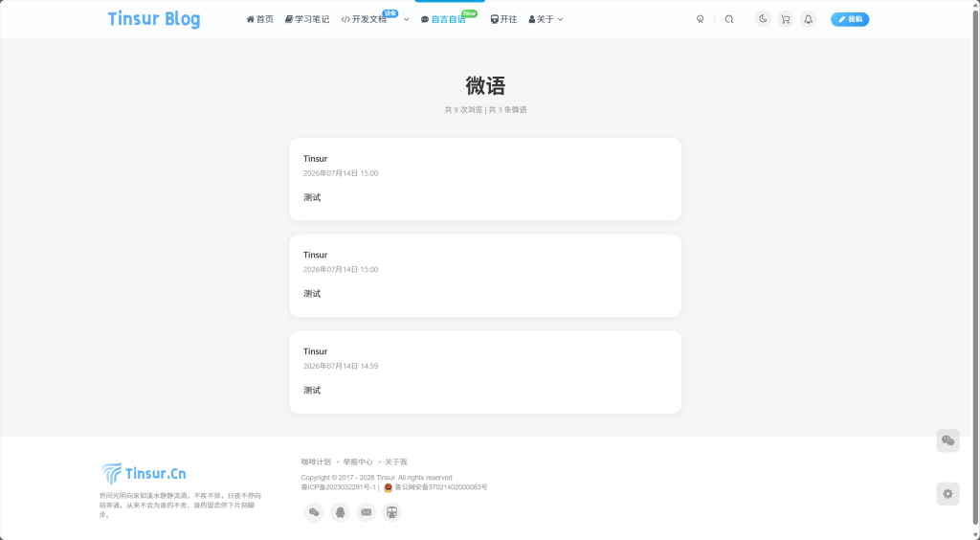Open the 鲁ICP备2023032291号-1 link

coord(338,487)
